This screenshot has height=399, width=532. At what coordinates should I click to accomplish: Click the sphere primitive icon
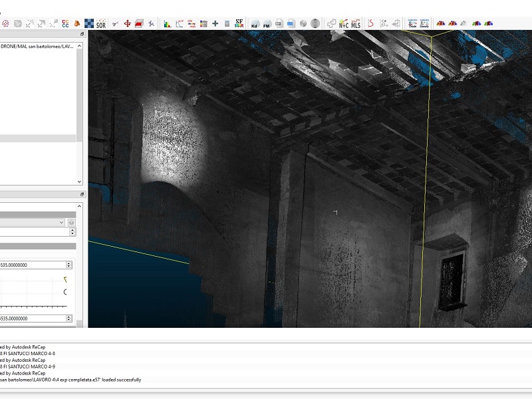pos(303,23)
